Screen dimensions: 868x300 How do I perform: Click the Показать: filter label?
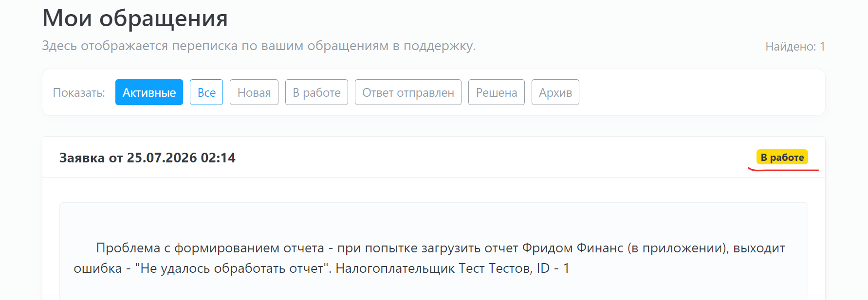coord(79,92)
